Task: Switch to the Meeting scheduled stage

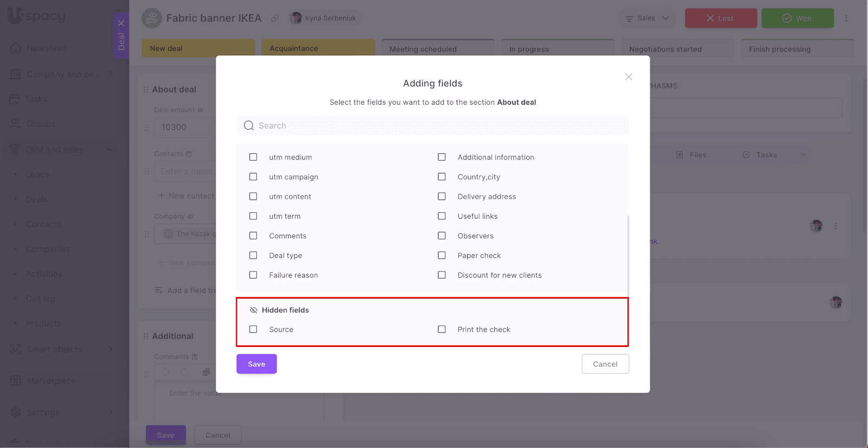Action: coord(438,49)
